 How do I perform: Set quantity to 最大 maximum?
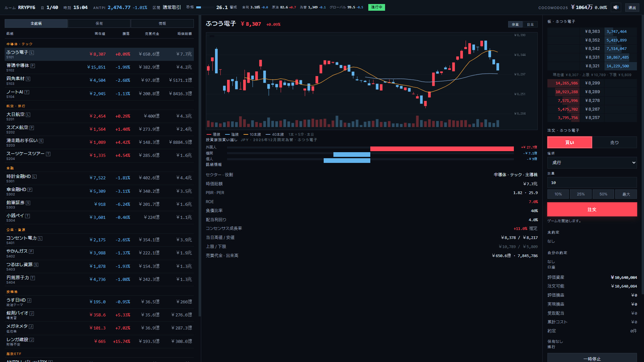coord(626,194)
